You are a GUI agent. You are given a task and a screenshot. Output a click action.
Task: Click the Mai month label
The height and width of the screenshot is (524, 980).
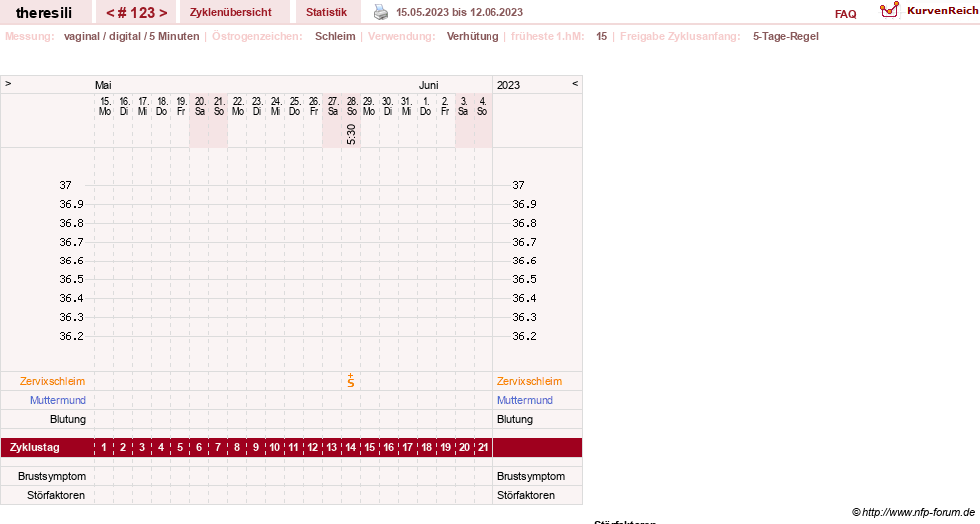coord(103,85)
